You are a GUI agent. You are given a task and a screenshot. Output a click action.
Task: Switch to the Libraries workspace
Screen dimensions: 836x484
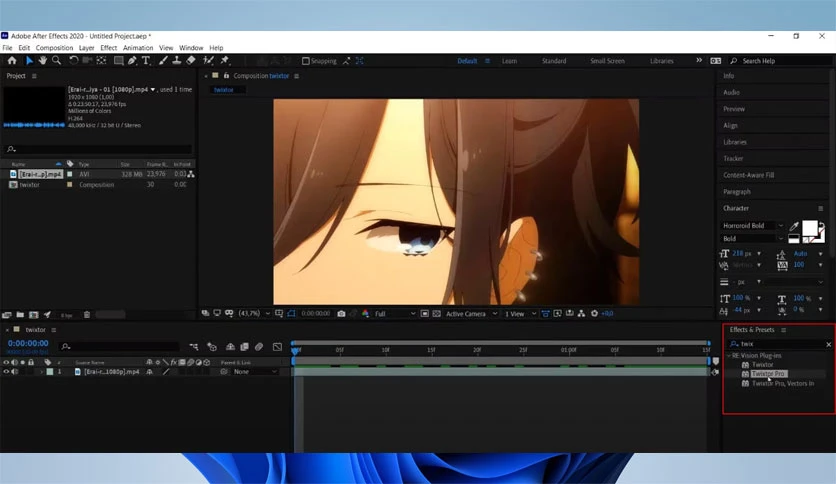click(662, 61)
